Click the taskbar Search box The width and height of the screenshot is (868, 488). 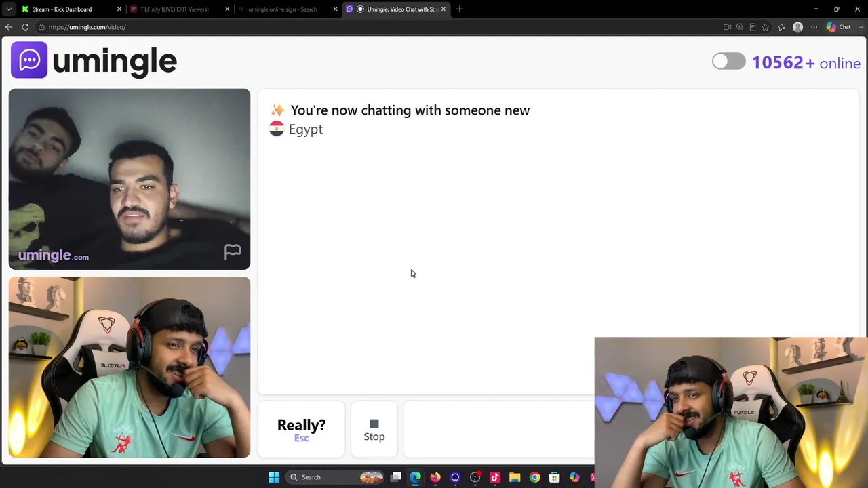[335, 477]
